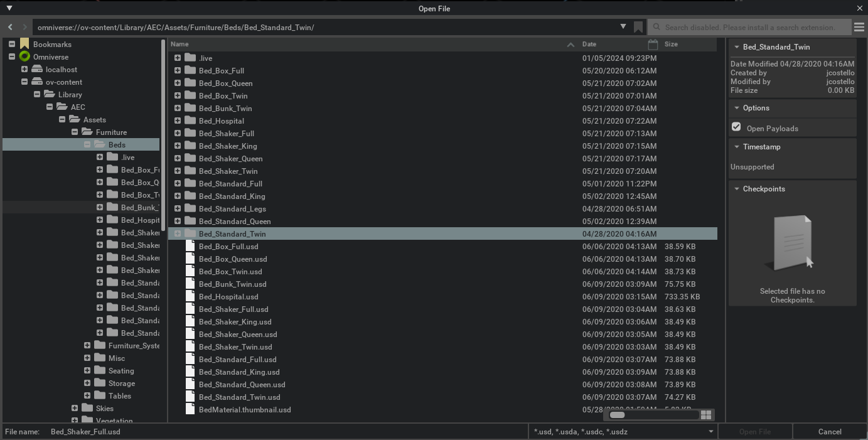Click the Omniverse green circle icon
Viewport: 868px width, 440px height.
click(24, 57)
